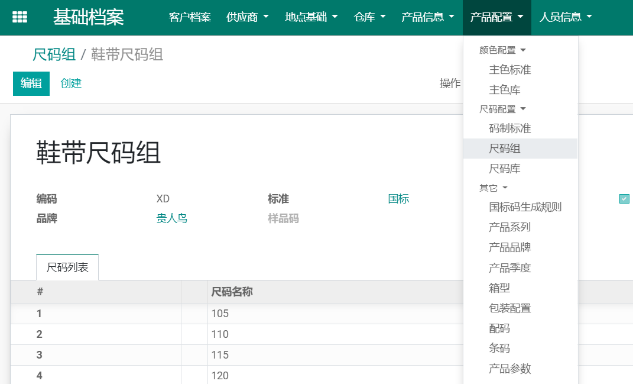This screenshot has width=633, height=384.
Task: Select 产品季度 menu item
Action: tap(510, 268)
